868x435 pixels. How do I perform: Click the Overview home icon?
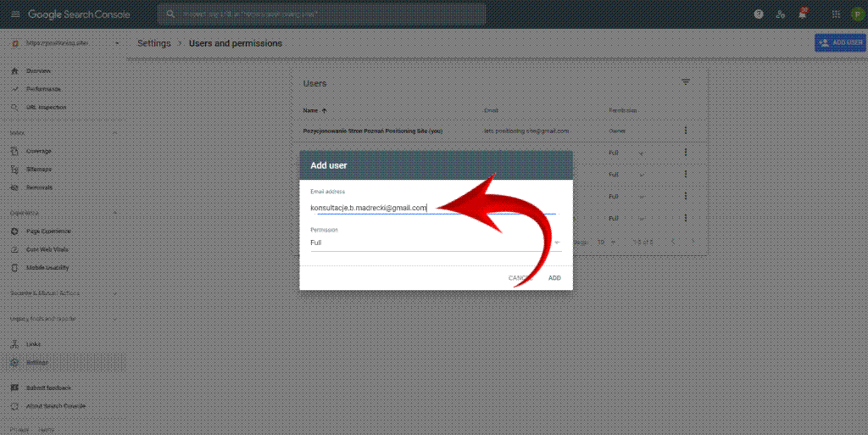pos(15,71)
